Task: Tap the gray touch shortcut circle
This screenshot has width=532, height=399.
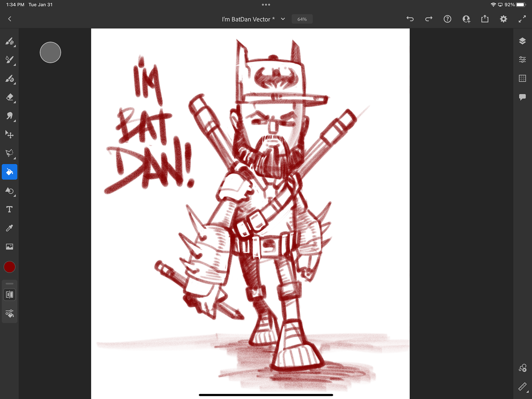Action: [50, 52]
